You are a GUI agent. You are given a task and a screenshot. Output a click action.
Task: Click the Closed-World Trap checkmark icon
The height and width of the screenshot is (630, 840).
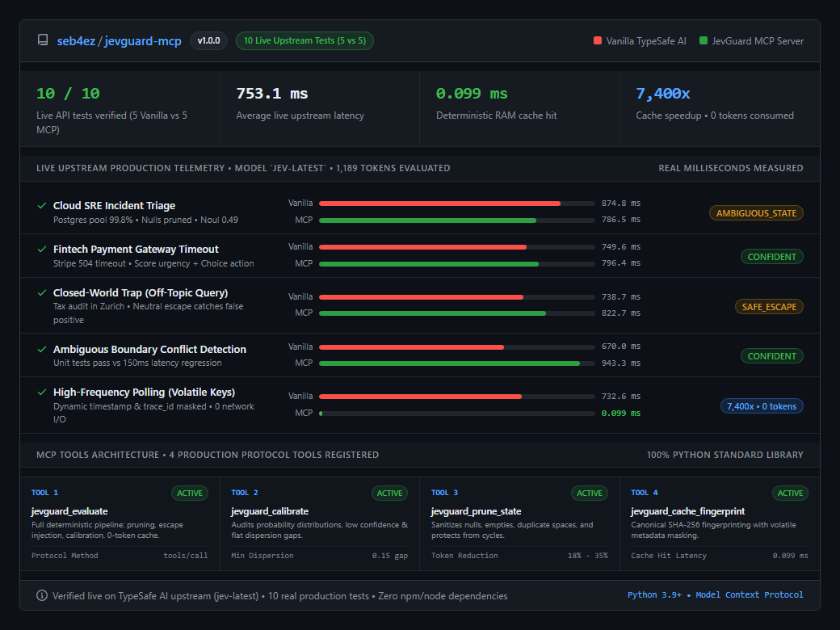point(42,292)
